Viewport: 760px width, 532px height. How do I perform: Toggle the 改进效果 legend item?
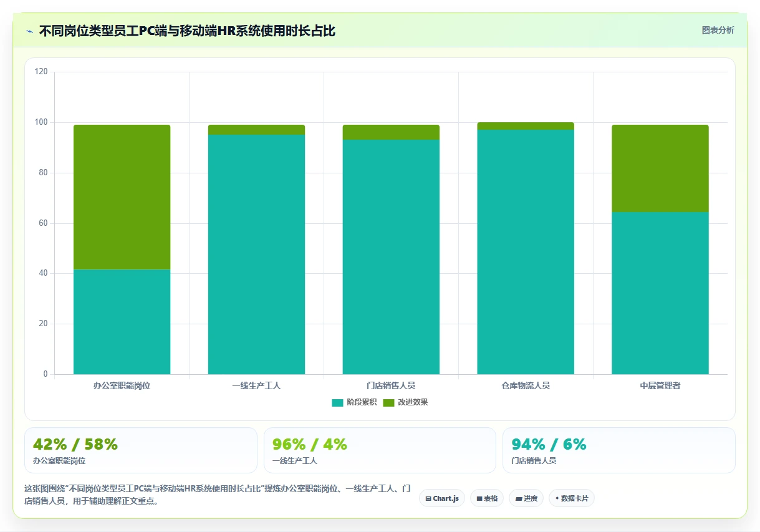[x=405, y=402]
